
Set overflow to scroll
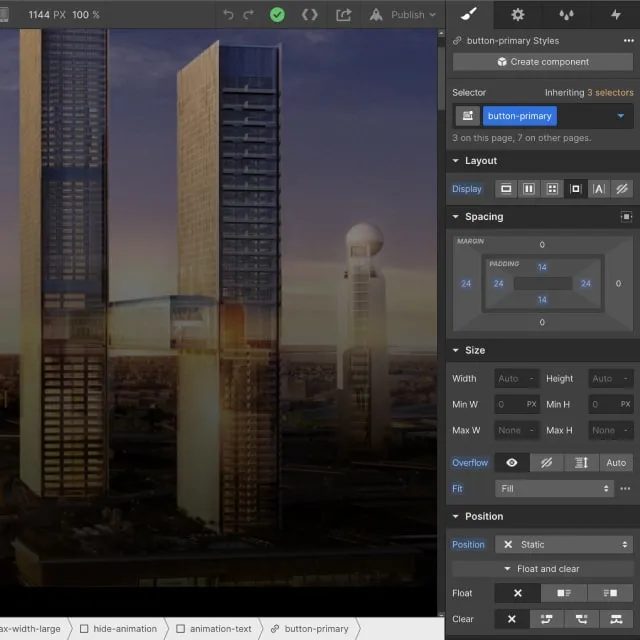point(581,463)
